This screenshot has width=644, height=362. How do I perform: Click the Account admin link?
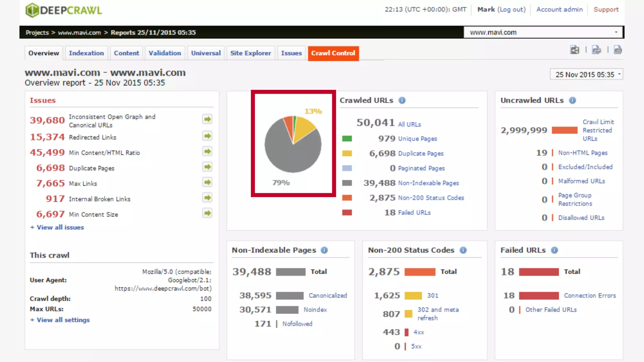[x=559, y=9]
